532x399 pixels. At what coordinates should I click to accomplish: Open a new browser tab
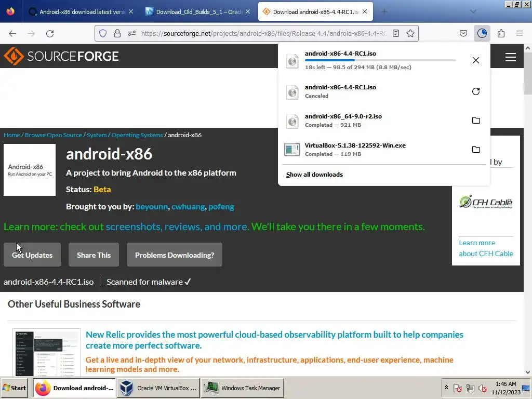tap(384, 11)
